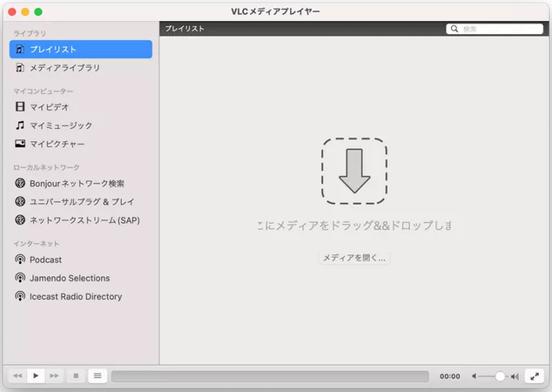The height and width of the screenshot is (392, 552).
Task: Select ネットワークストリーム (SAP) entry
Action: [x=81, y=220]
